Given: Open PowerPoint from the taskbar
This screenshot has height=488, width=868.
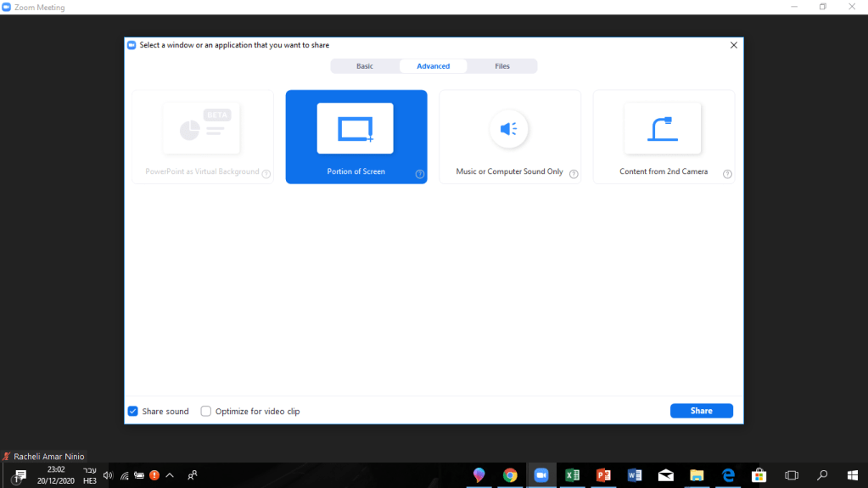Looking at the screenshot, I should click(603, 475).
